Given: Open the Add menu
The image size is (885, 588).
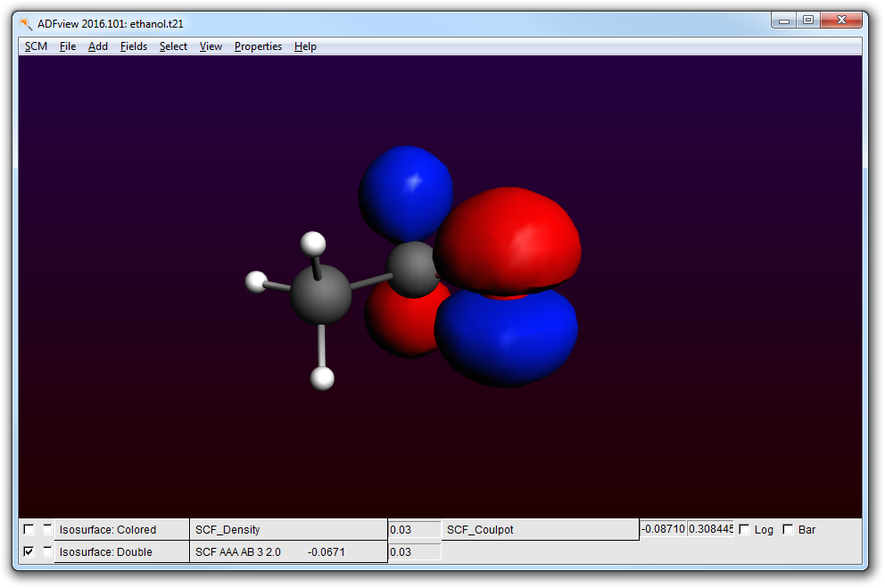Looking at the screenshot, I should click(97, 46).
